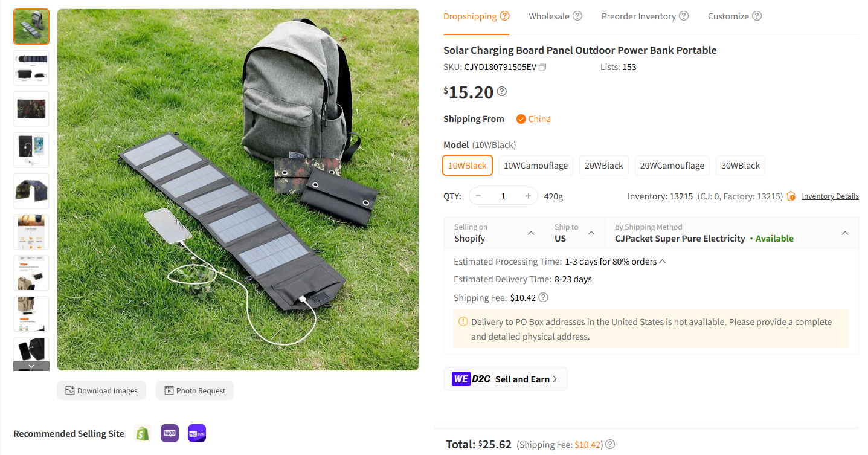This screenshot has height=455, width=868.
Task: Open the Dropshipping help question mark
Action: 506,15
